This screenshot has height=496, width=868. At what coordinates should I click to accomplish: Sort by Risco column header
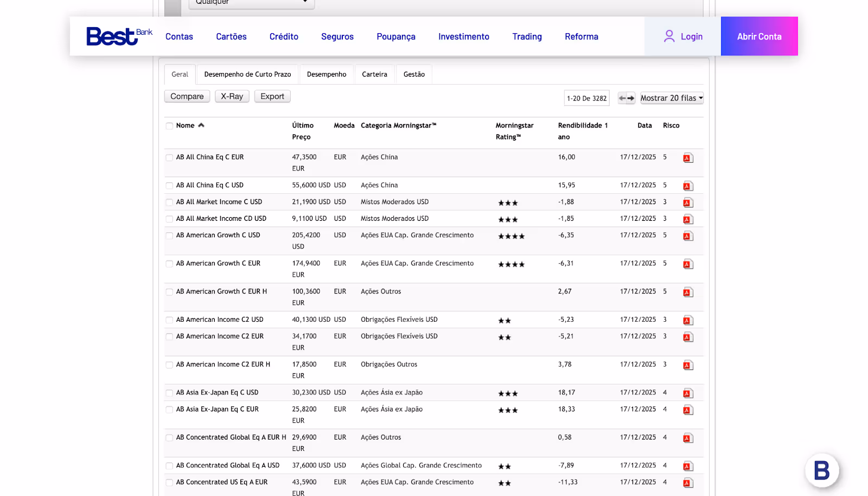click(x=671, y=125)
